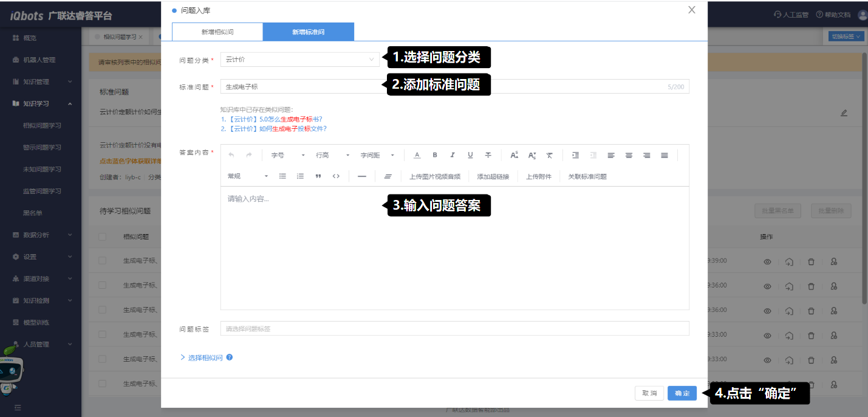This screenshot has width=868, height=417.
Task: Apply strikethrough text formatting
Action: 488,156
